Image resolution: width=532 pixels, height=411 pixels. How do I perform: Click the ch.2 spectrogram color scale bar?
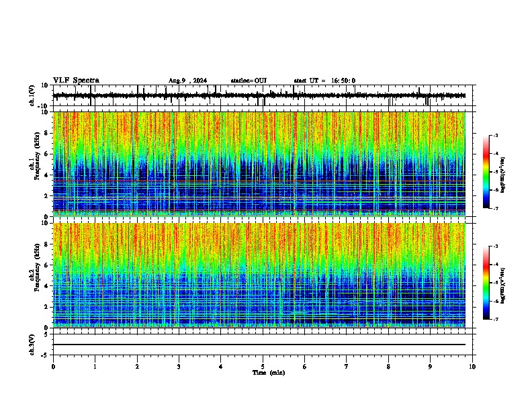pyautogui.click(x=486, y=283)
